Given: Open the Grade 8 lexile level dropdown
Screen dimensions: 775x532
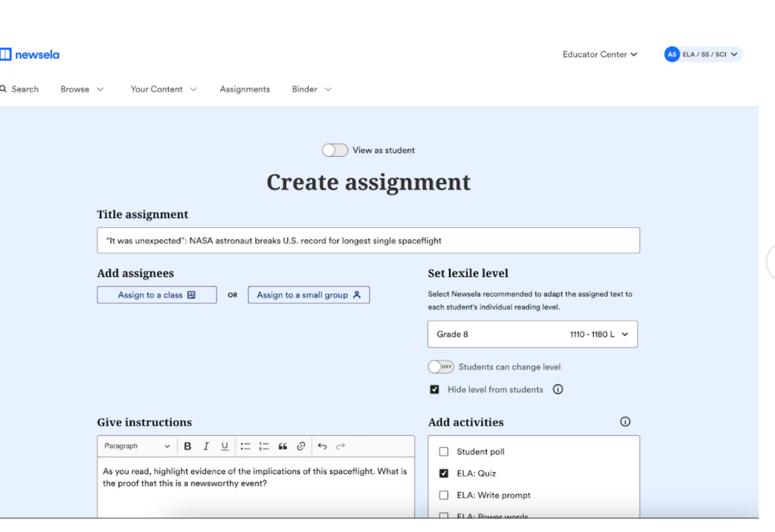Looking at the screenshot, I should [x=532, y=334].
